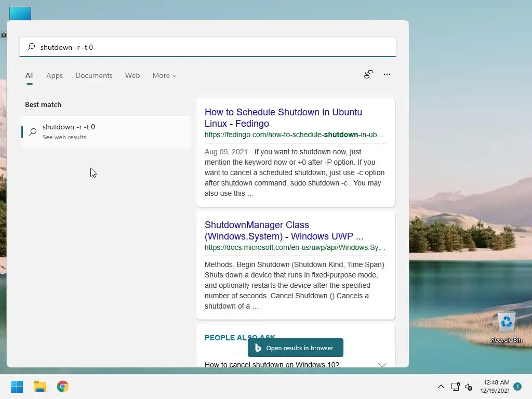
Task: Open the notification count badge
Action: 517,387
